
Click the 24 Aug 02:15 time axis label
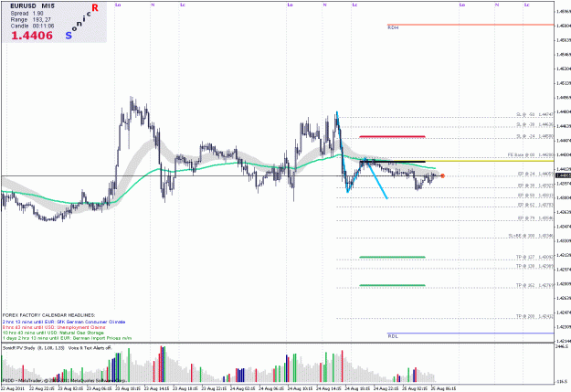tap(243, 388)
